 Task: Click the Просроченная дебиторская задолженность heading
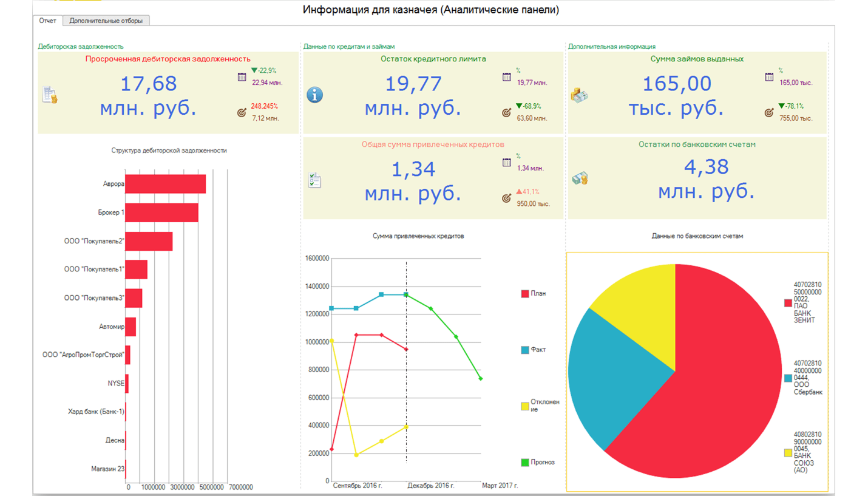point(168,59)
